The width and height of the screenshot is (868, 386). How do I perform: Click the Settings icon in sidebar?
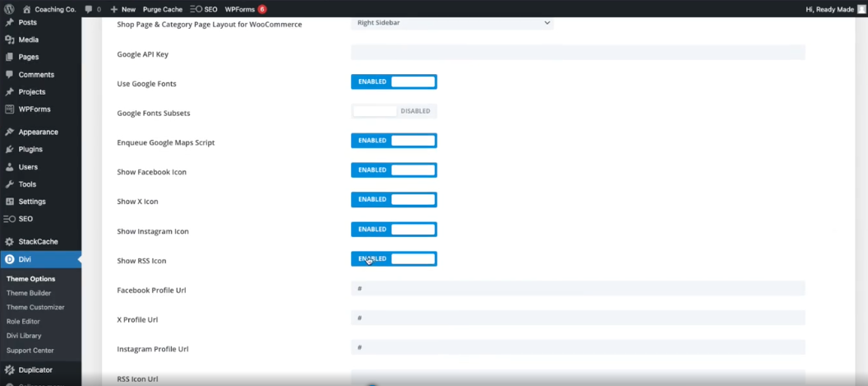coord(9,202)
